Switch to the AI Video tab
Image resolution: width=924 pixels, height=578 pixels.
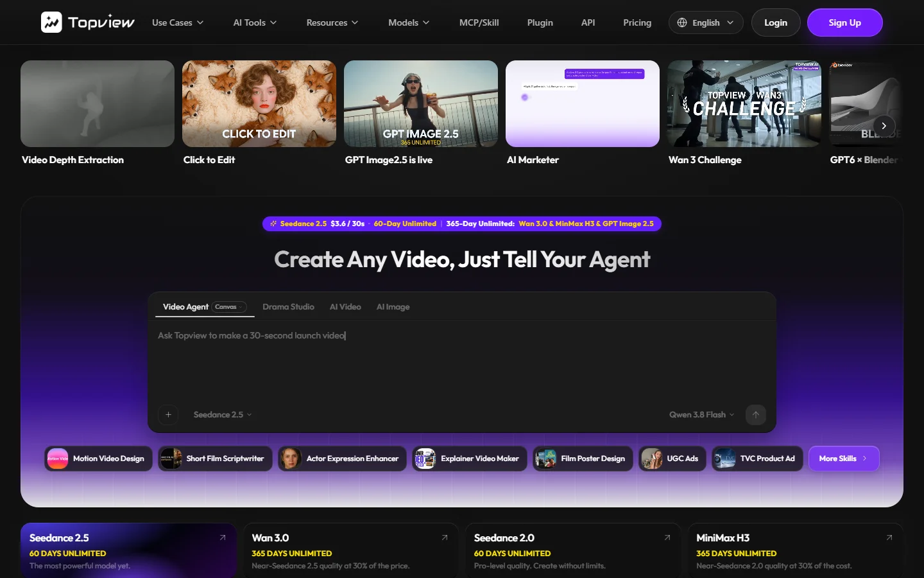(x=345, y=307)
